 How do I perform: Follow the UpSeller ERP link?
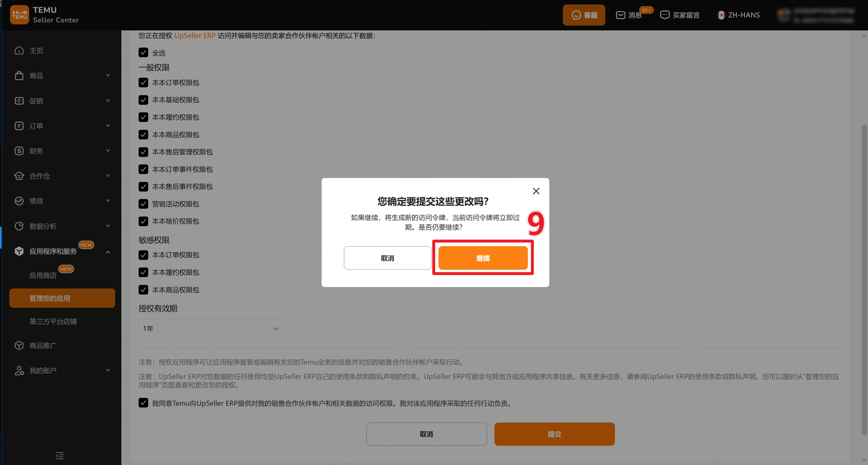pyautogui.click(x=195, y=35)
